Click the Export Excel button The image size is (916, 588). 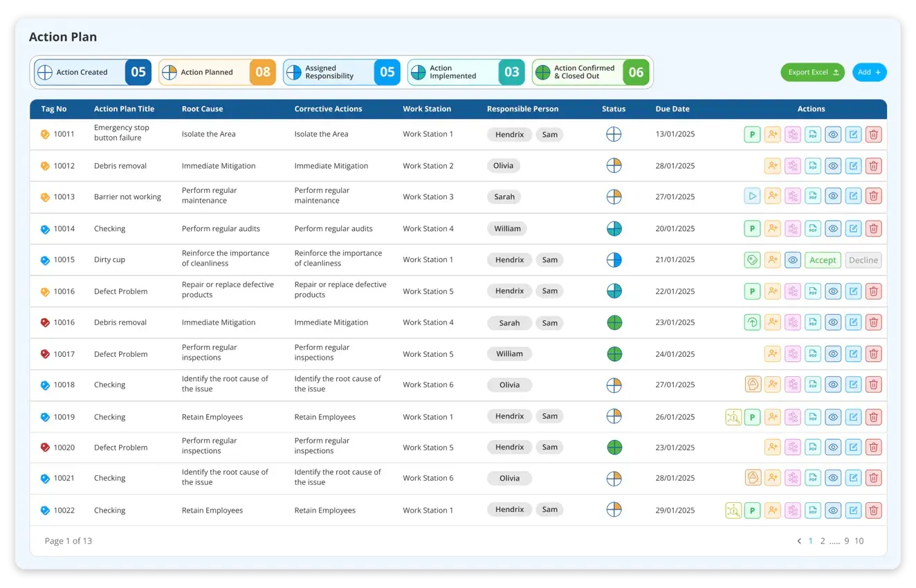pyautogui.click(x=812, y=72)
